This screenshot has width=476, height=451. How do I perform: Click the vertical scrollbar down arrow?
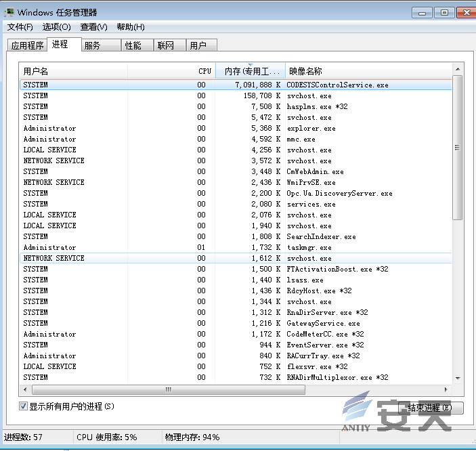pos(458,378)
